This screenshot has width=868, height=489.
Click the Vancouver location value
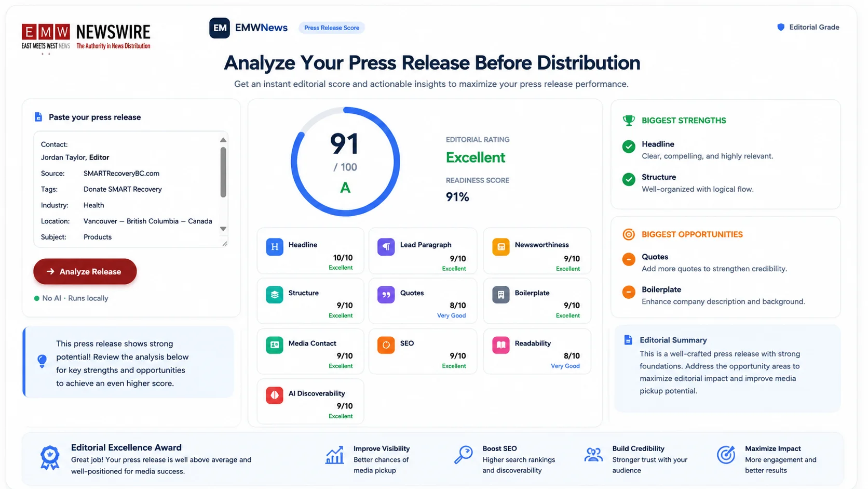point(147,221)
